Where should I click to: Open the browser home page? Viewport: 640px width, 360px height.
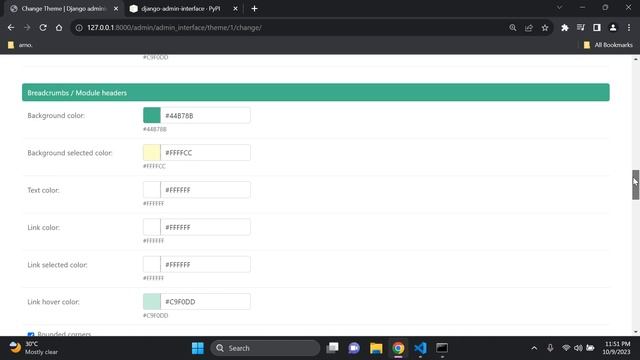point(59,28)
